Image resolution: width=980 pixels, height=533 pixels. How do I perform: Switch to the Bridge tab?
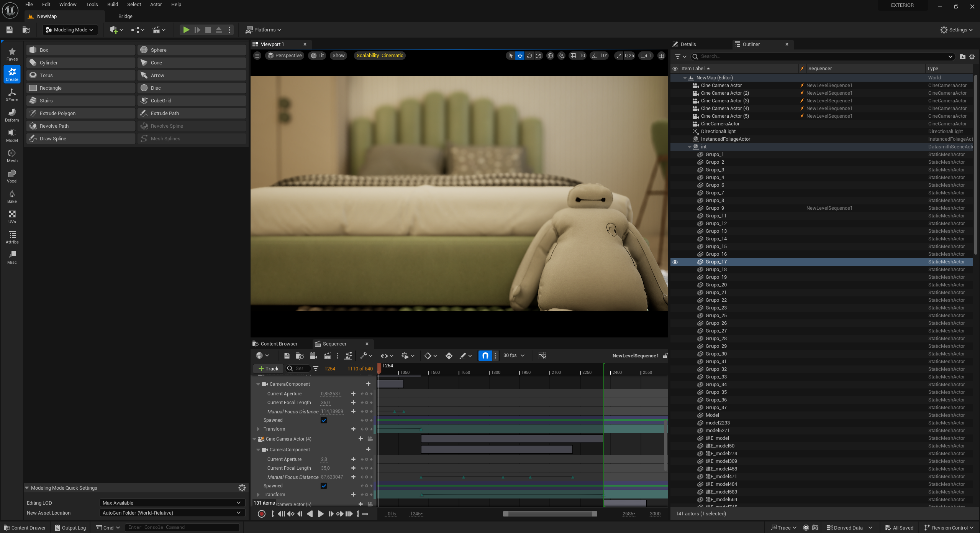coord(125,16)
